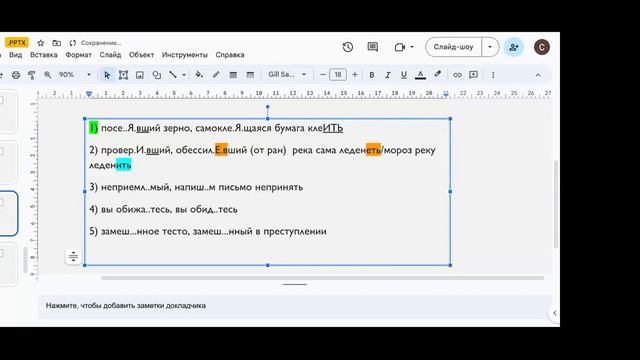Viewport: 640px width, 360px height.
Task: Open the text color picker (A)
Action: 420,75
